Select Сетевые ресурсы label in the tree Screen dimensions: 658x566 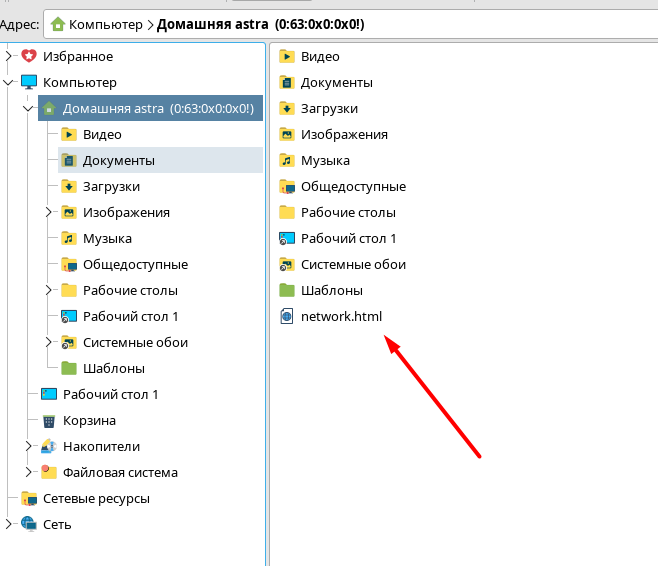click(x=96, y=498)
